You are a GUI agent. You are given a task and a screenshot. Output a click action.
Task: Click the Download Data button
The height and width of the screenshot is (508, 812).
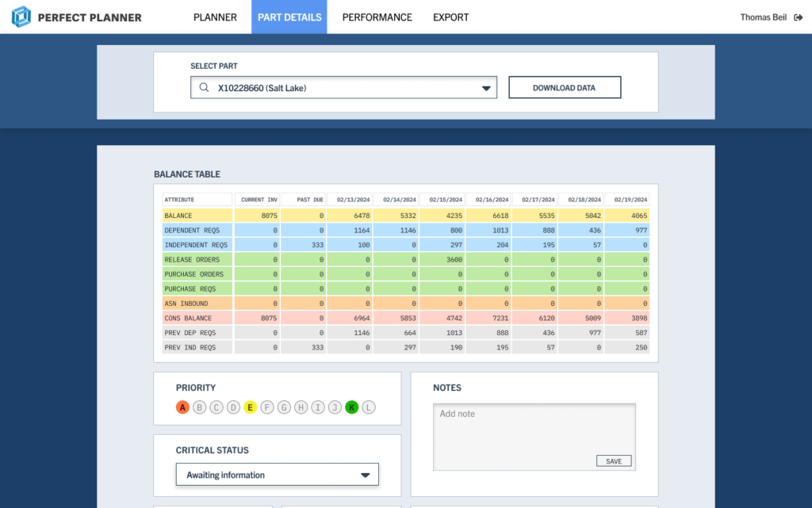564,88
